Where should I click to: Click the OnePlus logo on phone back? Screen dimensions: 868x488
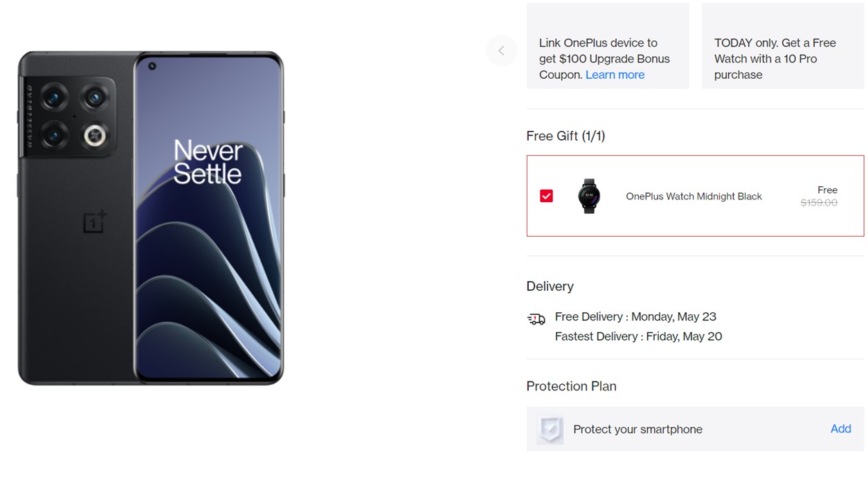pyautogui.click(x=95, y=221)
